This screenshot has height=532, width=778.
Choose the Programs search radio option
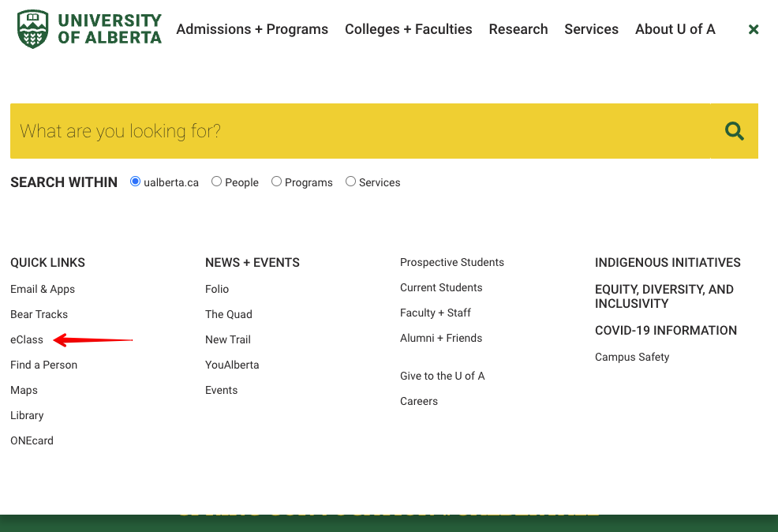[276, 182]
